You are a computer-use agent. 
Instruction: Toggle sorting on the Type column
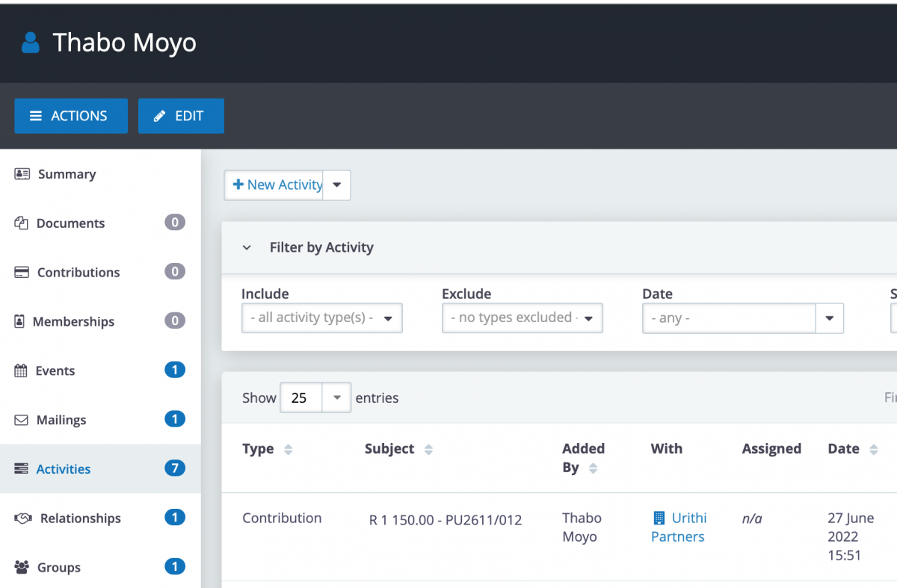289,449
